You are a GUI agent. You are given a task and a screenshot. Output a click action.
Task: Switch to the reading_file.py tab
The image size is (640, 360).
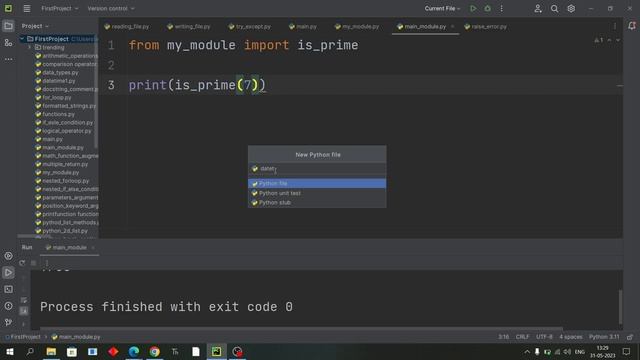(x=127, y=27)
